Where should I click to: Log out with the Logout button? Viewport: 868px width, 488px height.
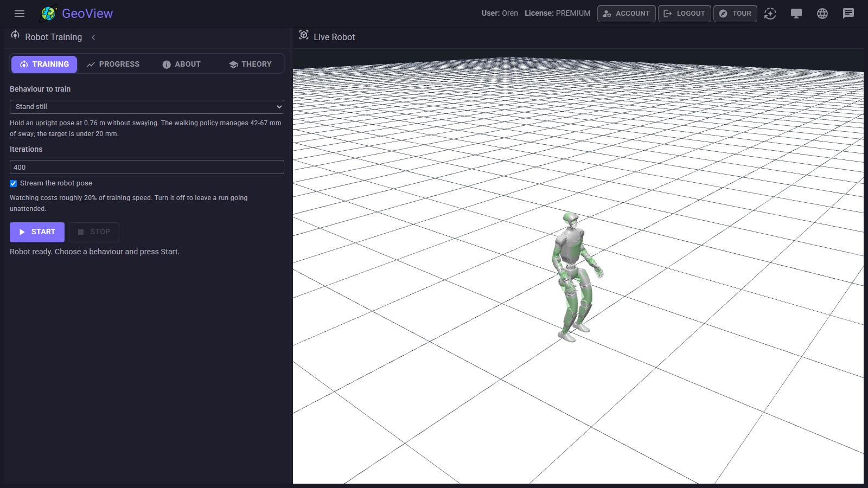click(x=685, y=14)
